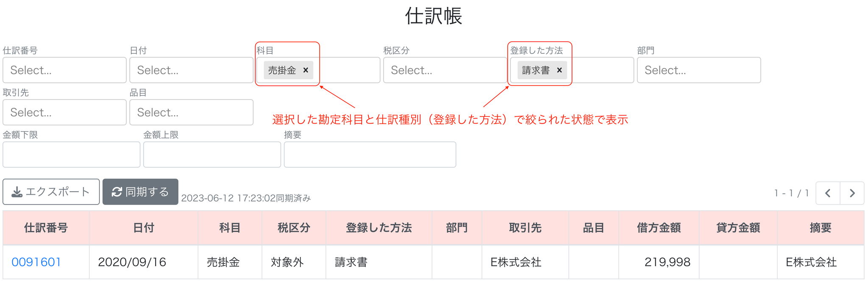Go to next page arrow
The image size is (868, 282).
852,193
